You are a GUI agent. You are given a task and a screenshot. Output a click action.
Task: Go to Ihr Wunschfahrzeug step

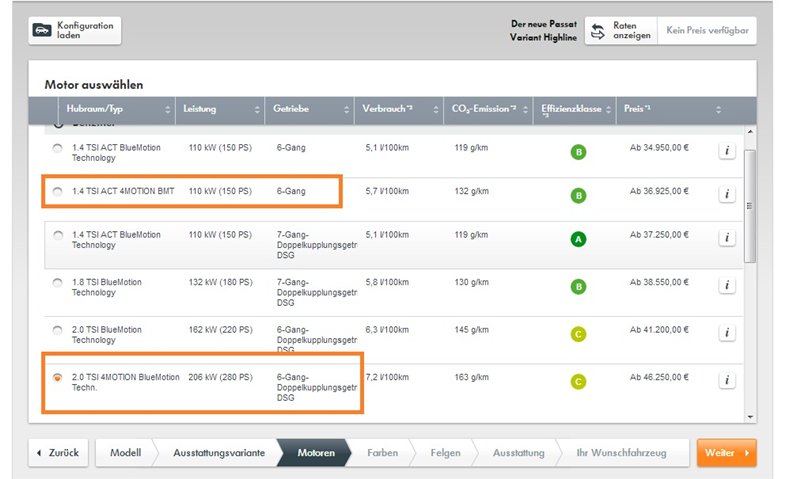pos(621,453)
